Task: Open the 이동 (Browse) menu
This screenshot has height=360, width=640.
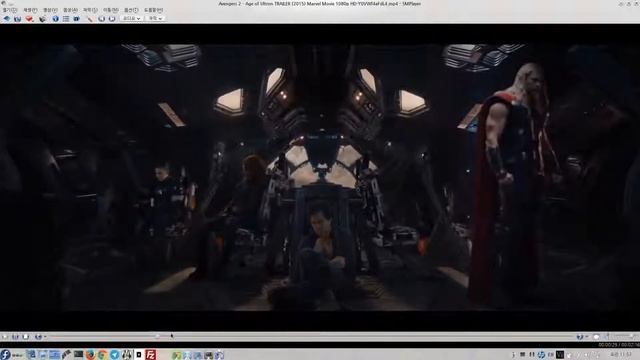Action: tap(110, 10)
